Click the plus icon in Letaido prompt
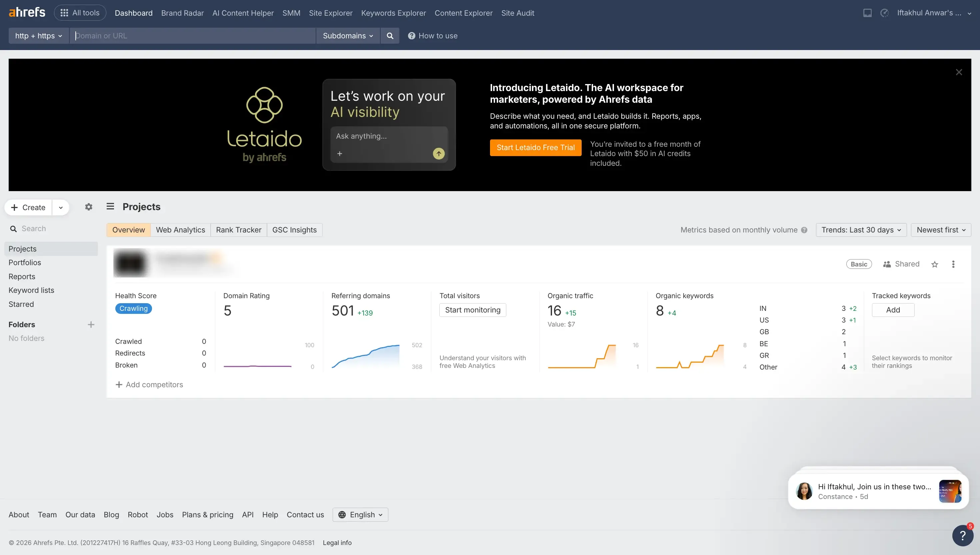 coord(339,153)
